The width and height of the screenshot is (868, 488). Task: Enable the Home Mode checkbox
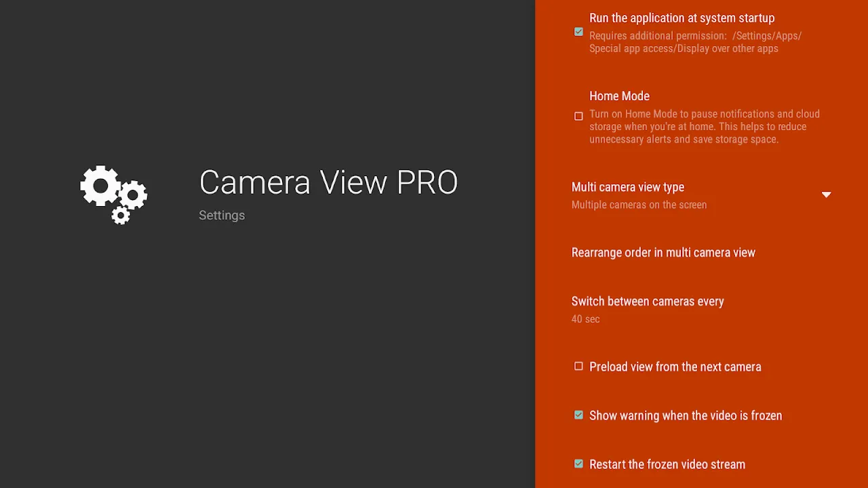tap(578, 116)
